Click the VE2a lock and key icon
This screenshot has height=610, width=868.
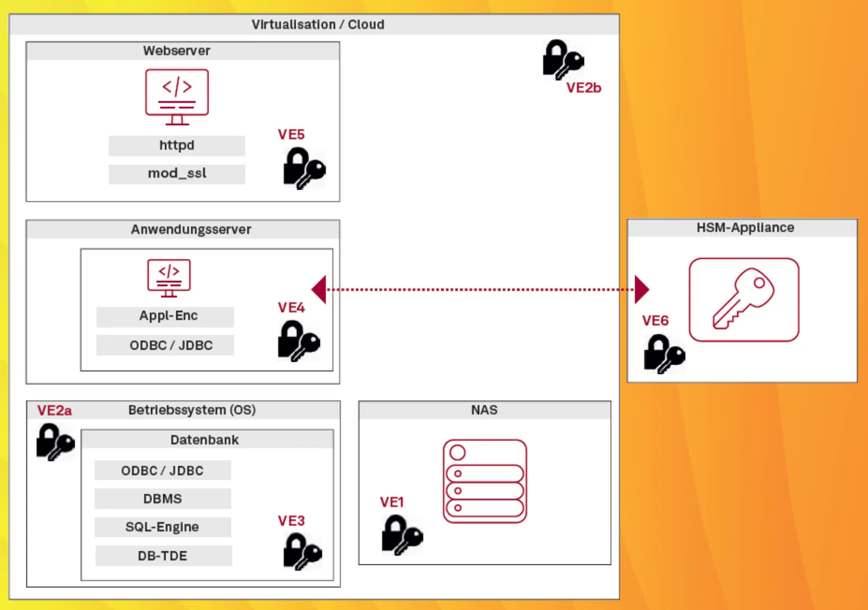click(55, 442)
